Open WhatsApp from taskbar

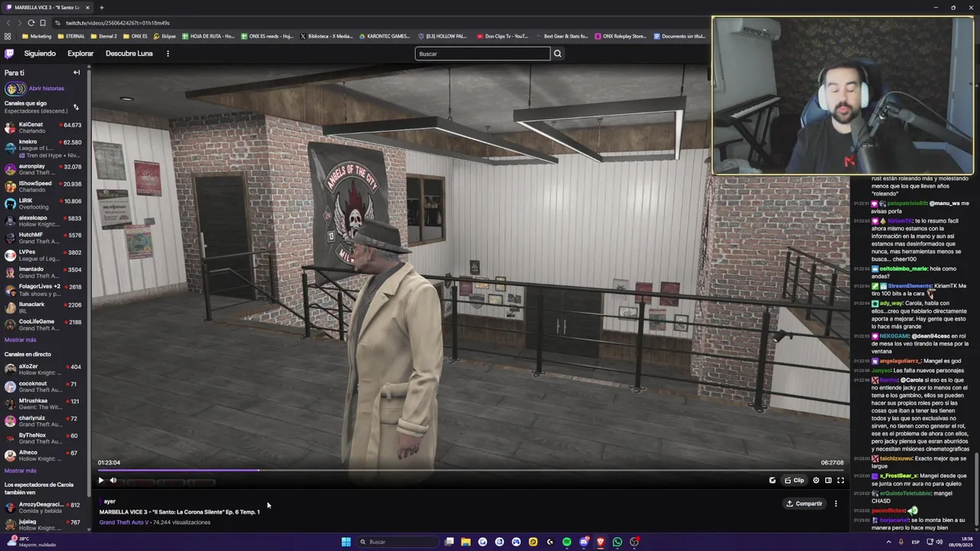617,542
